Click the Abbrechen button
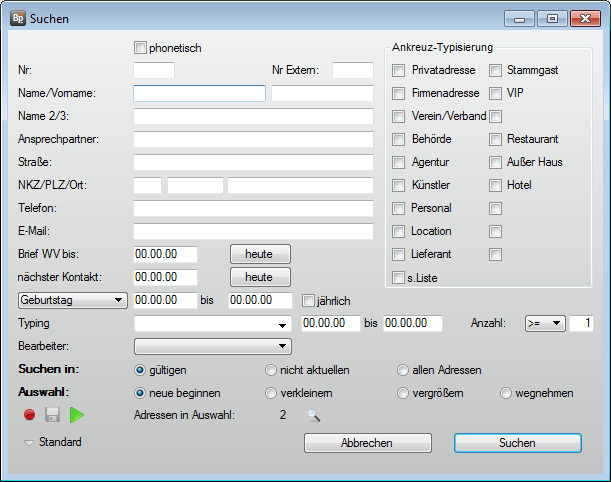Screen dimensions: 611x482 [367, 443]
